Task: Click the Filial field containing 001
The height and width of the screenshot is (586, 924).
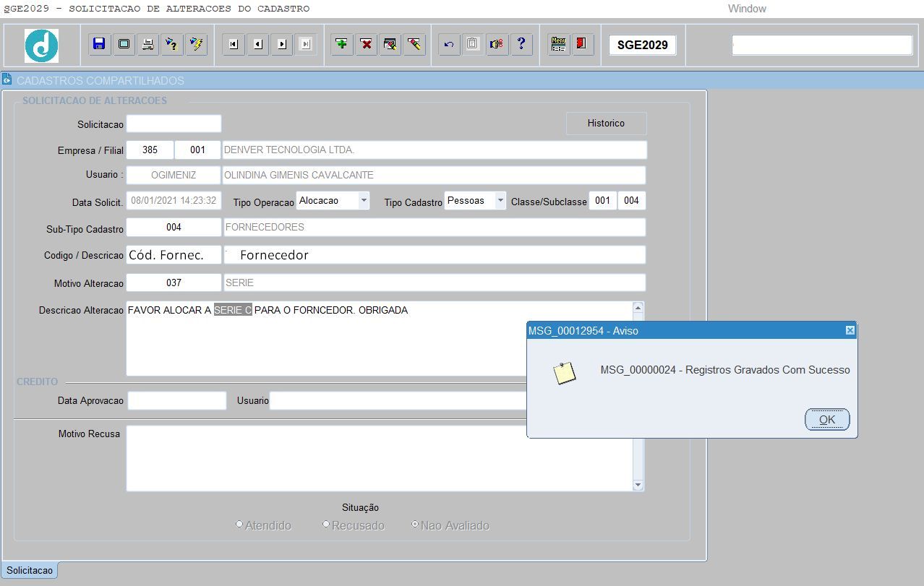Action: tap(198, 150)
